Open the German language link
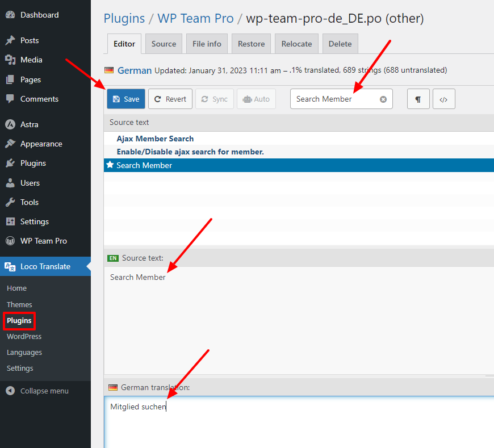The image size is (494, 448). click(x=135, y=70)
